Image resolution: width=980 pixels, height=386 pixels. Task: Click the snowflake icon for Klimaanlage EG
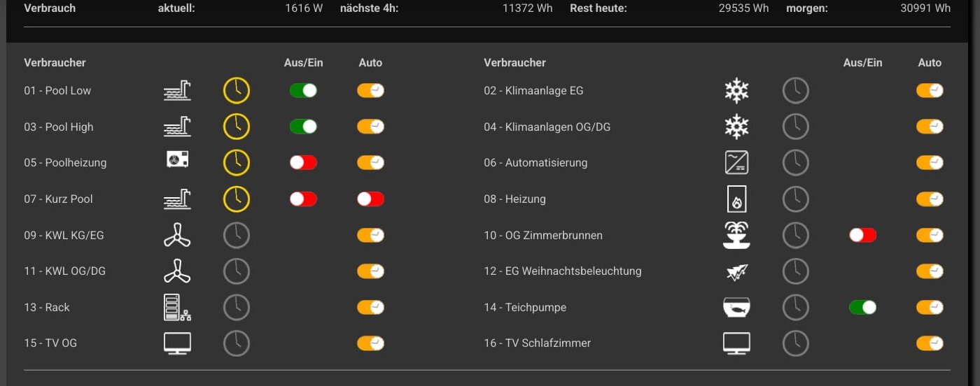[736, 91]
